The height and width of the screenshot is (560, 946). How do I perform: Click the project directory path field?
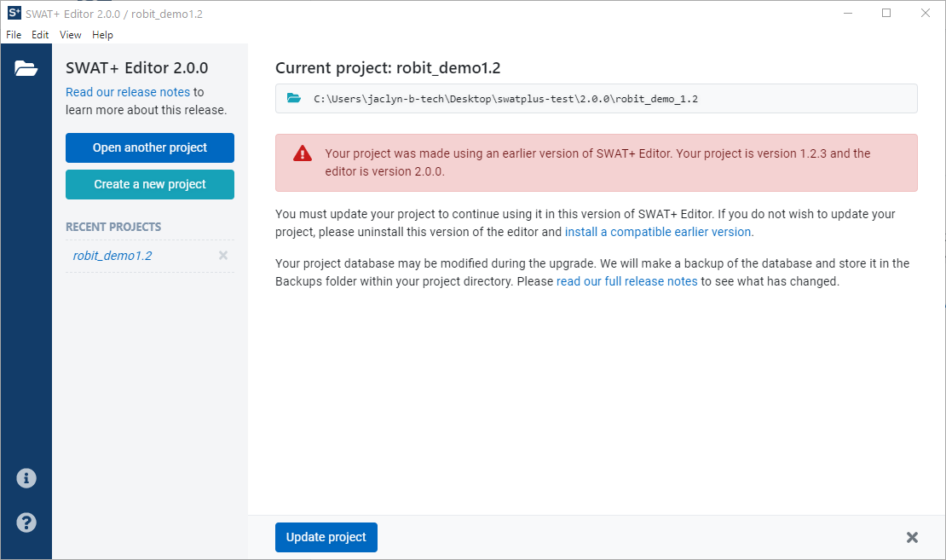click(x=597, y=99)
